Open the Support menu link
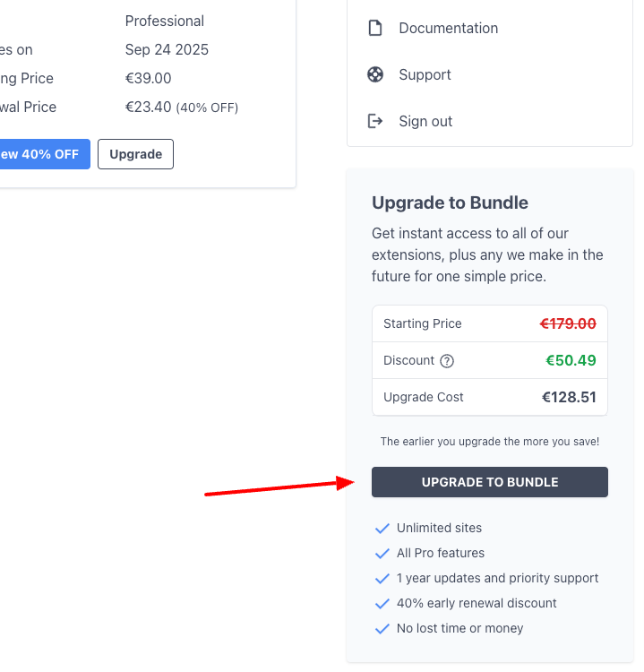Image resolution: width=644 pixels, height=672 pixels. 425,74
